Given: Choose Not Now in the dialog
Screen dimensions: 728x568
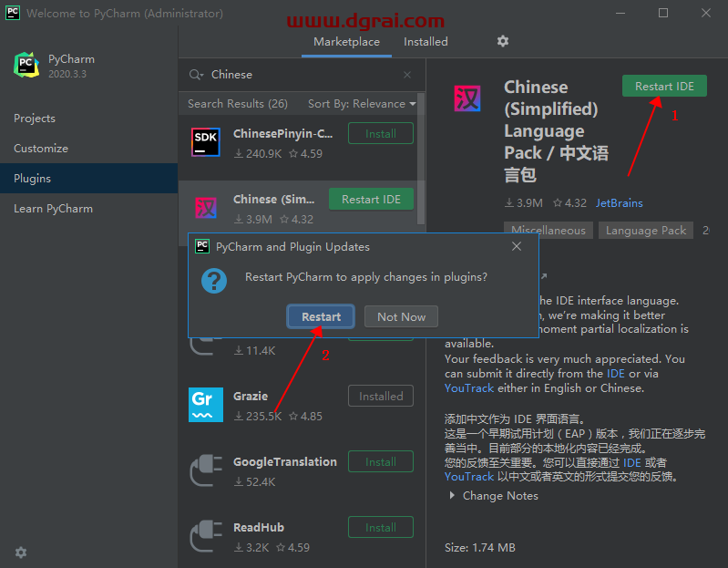Looking at the screenshot, I should [401, 316].
